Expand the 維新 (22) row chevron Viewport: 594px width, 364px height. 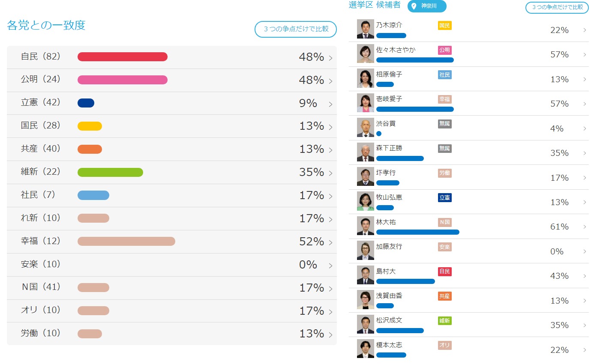pos(330,174)
